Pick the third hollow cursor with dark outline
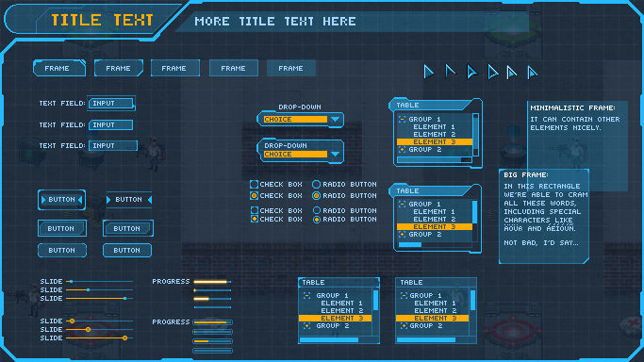This screenshot has height=362, width=644. [471, 72]
